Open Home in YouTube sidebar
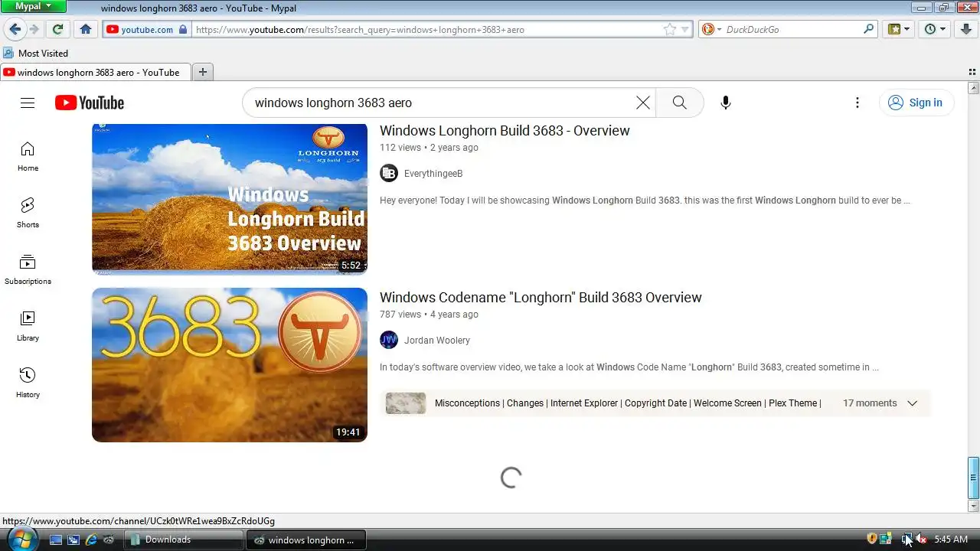Screen dimensions: 980x551 [28, 156]
